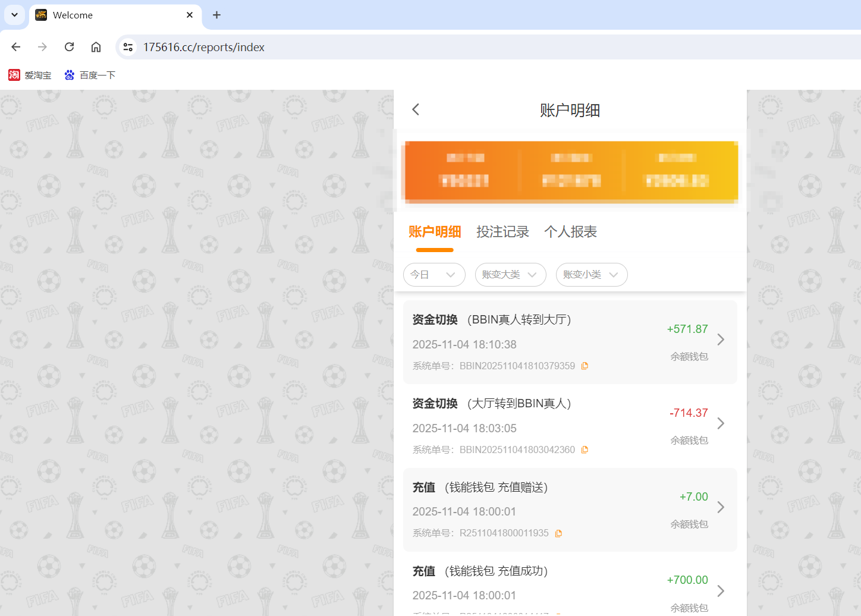This screenshot has height=616, width=861.
Task: Open the 账变小类 dropdown
Action: click(x=591, y=275)
